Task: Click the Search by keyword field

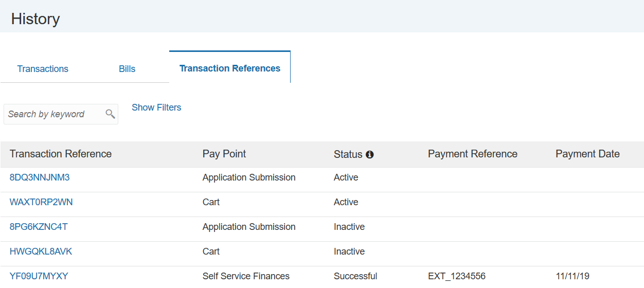Action: click(54, 114)
